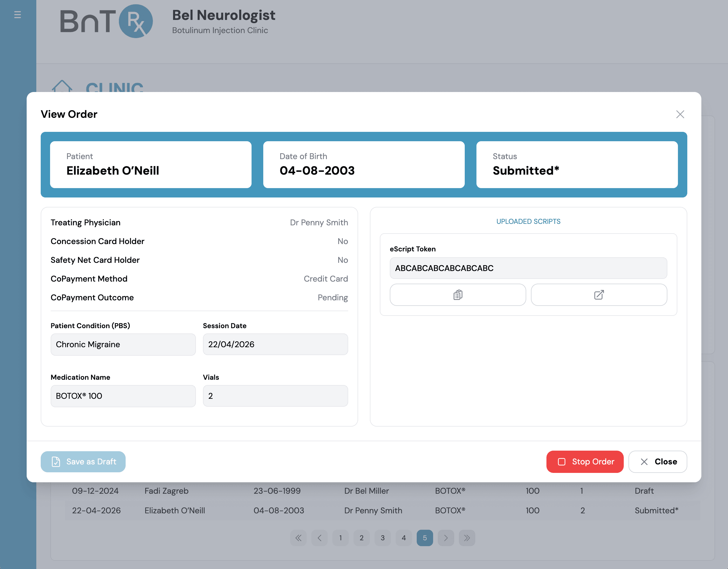Click patient name Elizabeth O'Neill card
Screen dimensions: 728x569
(151, 164)
